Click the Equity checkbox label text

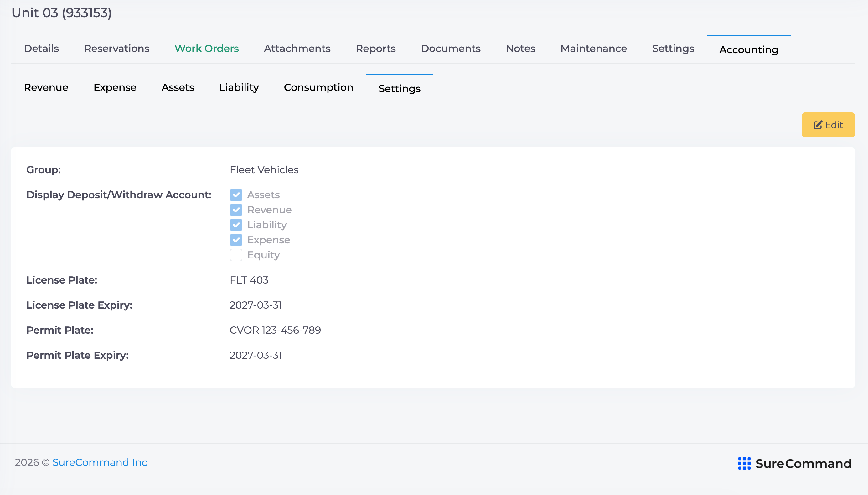click(x=263, y=255)
